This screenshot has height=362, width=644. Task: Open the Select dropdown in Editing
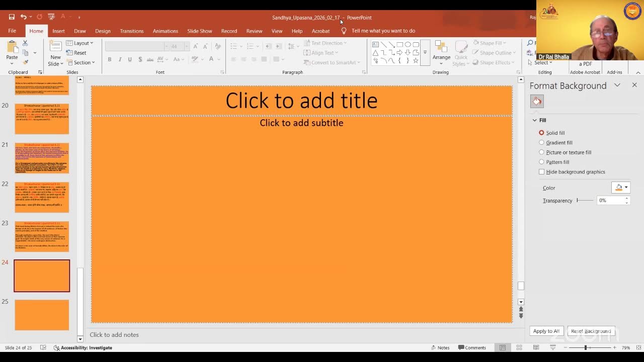540,62
